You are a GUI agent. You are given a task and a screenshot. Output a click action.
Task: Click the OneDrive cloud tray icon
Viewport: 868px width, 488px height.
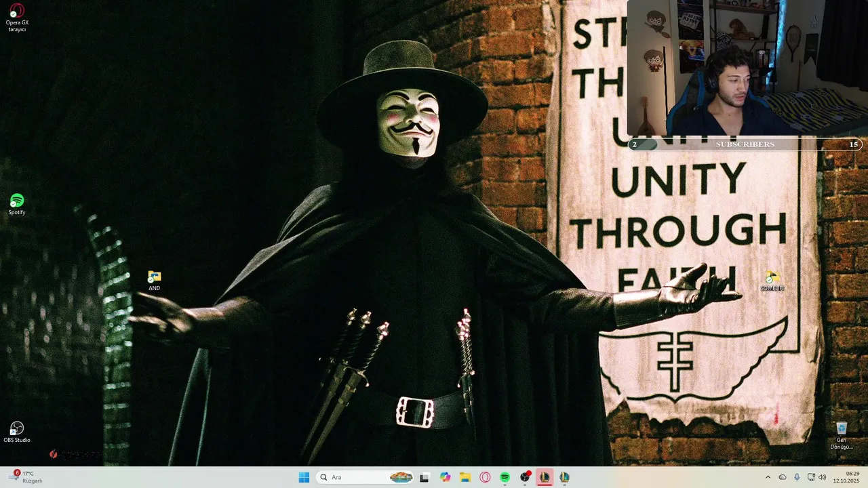[x=783, y=477]
